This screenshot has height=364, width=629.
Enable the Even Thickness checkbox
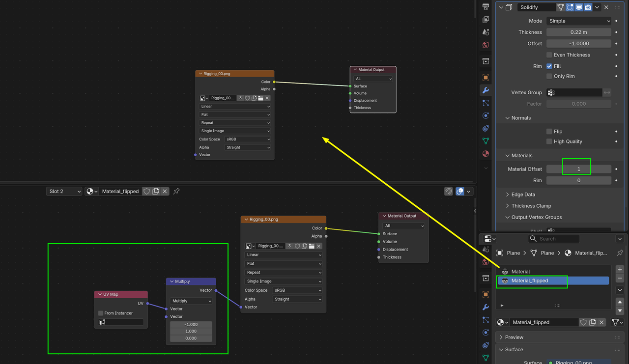[x=549, y=55]
